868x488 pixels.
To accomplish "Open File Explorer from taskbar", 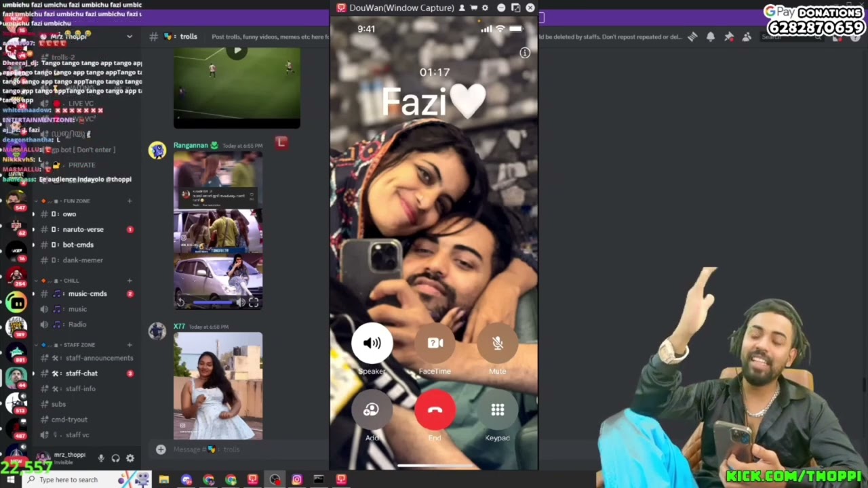I will point(164,480).
